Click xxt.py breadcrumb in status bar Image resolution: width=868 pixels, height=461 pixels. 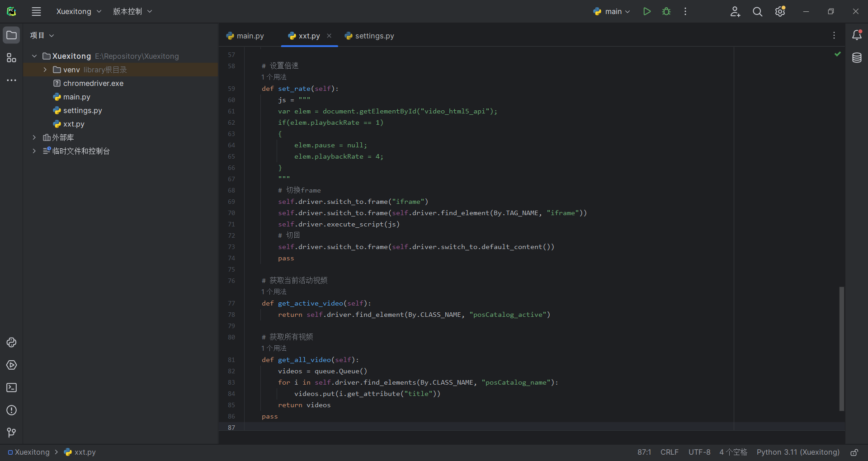tap(80, 452)
